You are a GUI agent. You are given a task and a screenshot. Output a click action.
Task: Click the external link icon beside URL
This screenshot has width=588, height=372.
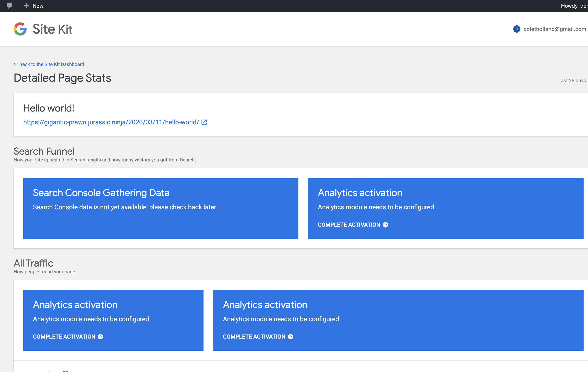click(x=204, y=122)
